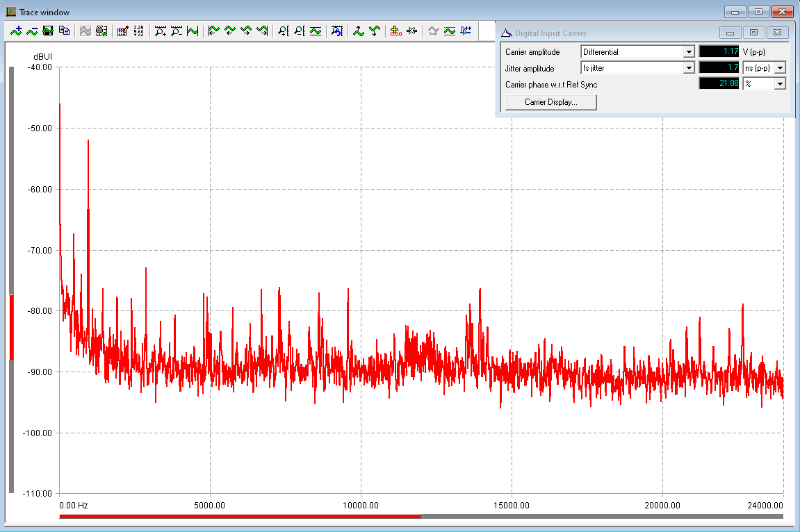Zoom in horizontal axis magnifier icon
The image size is (800, 532).
(161, 31)
